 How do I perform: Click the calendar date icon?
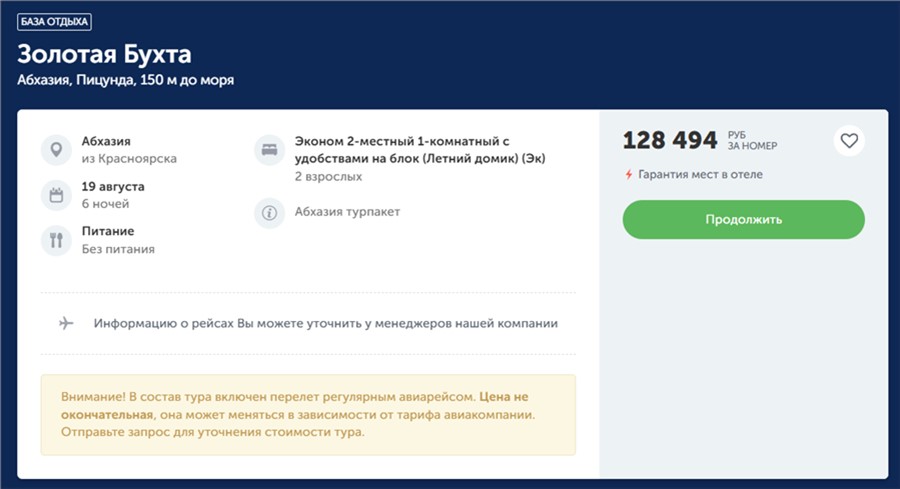click(56, 195)
